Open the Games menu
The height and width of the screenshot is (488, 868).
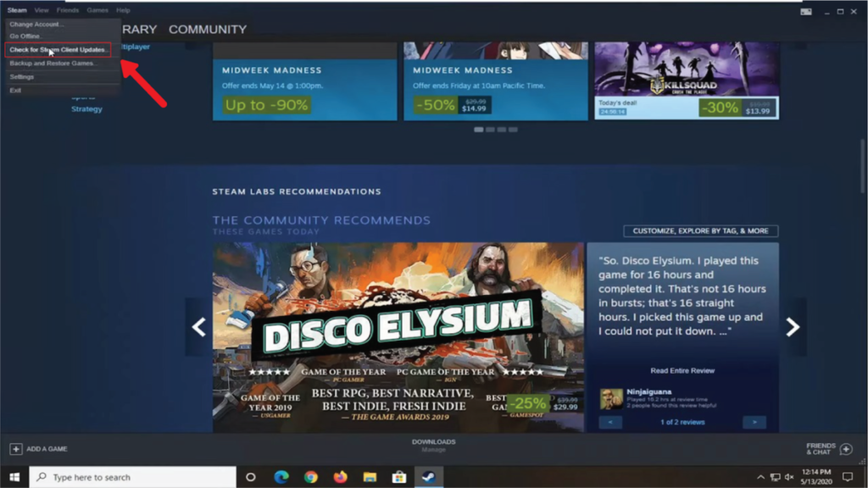pos(97,10)
